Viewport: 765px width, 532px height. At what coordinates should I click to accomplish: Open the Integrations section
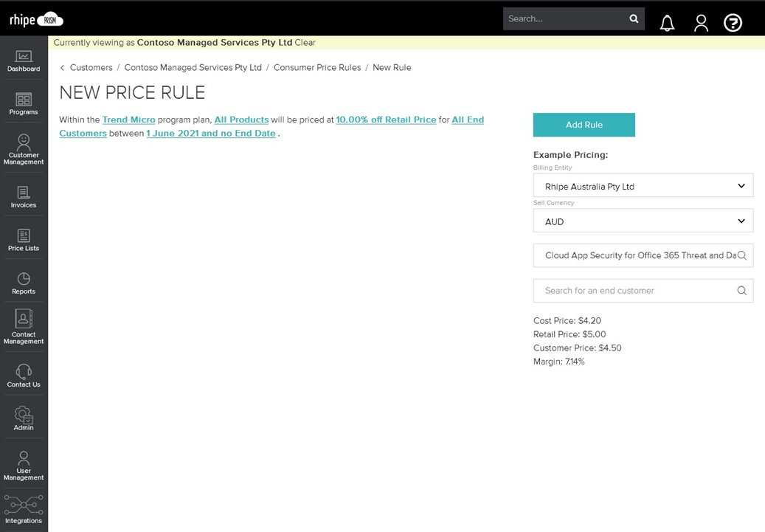tap(24, 510)
